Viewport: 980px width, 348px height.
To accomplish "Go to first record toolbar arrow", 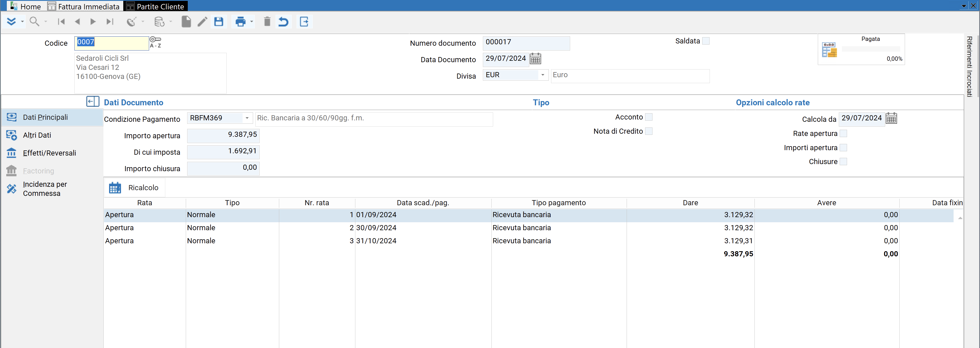I will (61, 22).
